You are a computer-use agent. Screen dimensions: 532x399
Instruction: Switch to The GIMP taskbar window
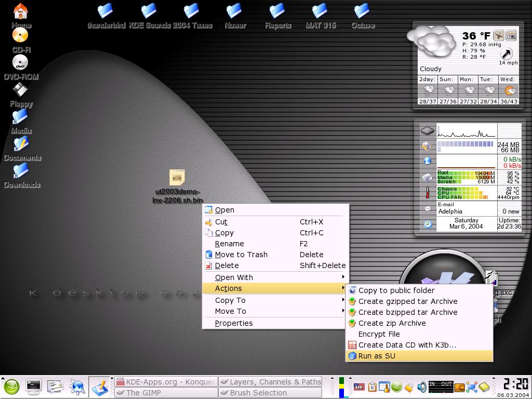pos(166,393)
